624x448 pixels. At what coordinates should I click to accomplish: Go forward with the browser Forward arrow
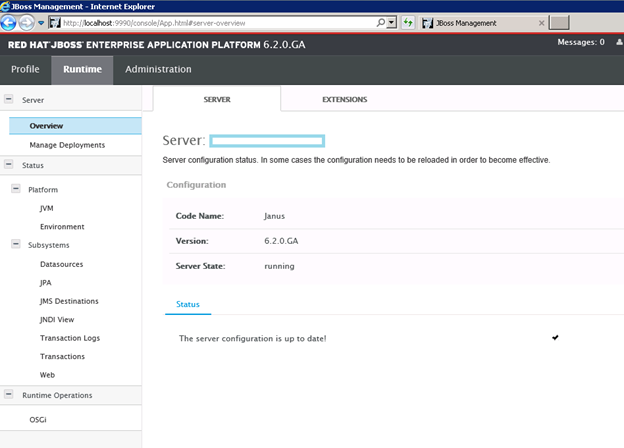(x=27, y=23)
